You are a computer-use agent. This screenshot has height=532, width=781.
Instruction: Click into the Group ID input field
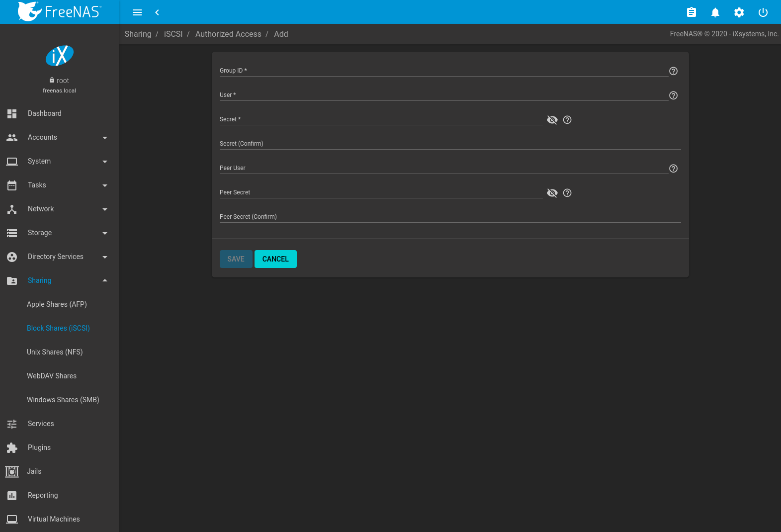(x=442, y=71)
